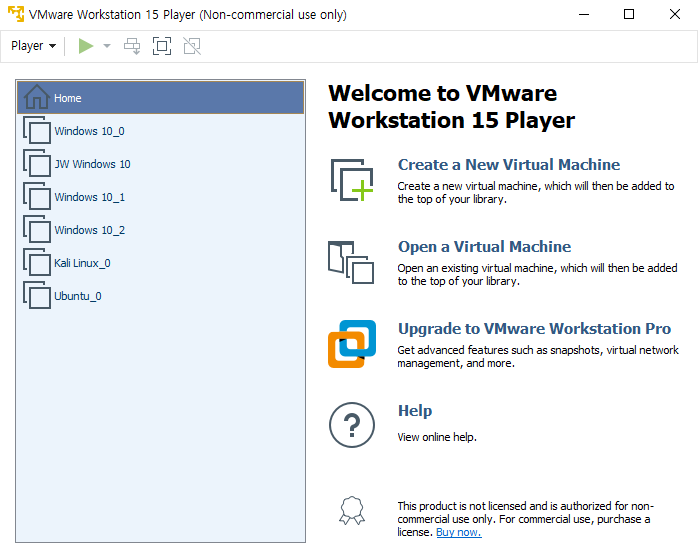Click Open a Virtual Machine link
698x559 pixels.
(x=484, y=247)
